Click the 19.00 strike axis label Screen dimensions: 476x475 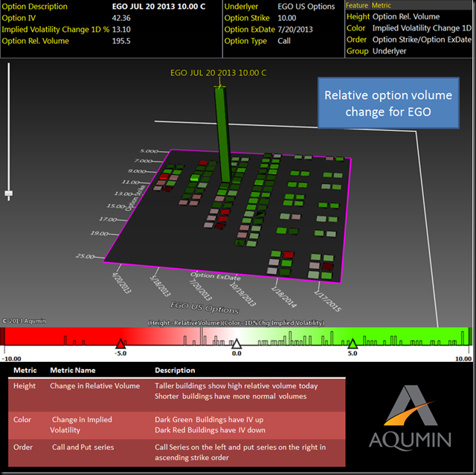click(x=99, y=233)
